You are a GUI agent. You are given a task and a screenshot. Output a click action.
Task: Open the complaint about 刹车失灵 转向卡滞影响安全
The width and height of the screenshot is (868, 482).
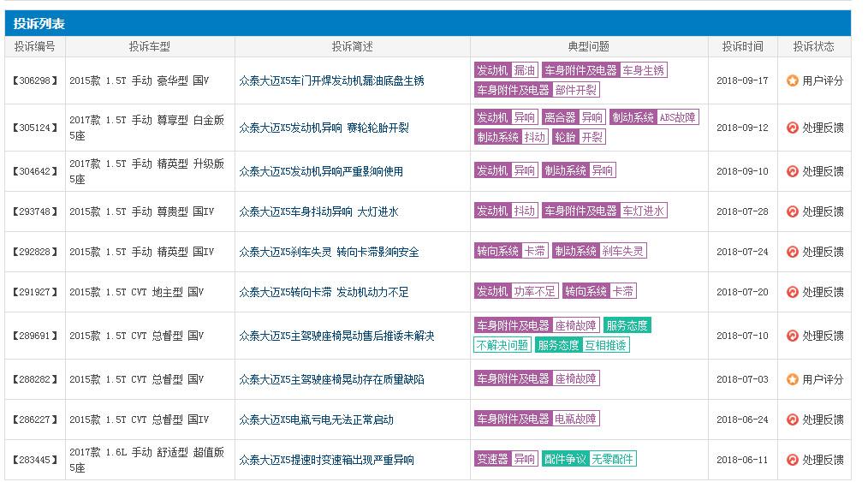(329, 252)
